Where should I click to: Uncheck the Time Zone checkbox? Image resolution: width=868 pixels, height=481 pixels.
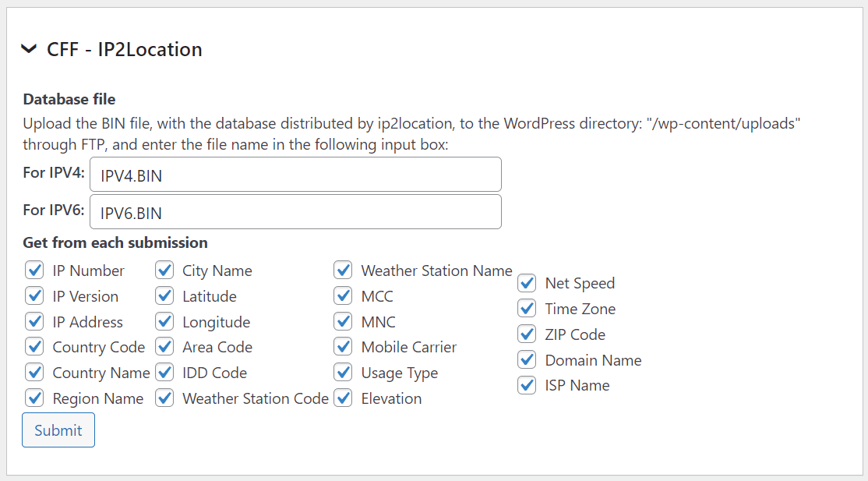527,309
